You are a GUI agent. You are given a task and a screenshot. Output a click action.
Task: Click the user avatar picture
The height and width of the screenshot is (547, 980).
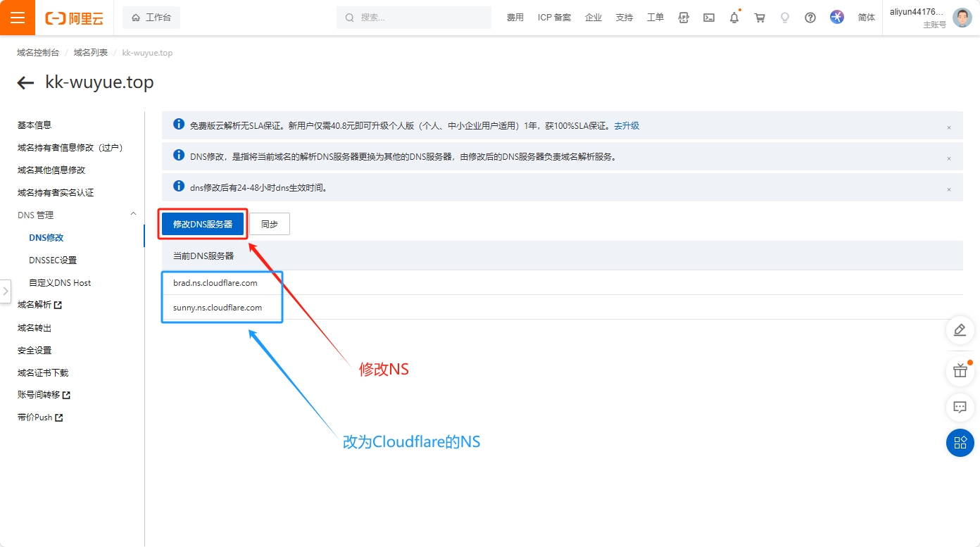pyautogui.click(x=962, y=18)
